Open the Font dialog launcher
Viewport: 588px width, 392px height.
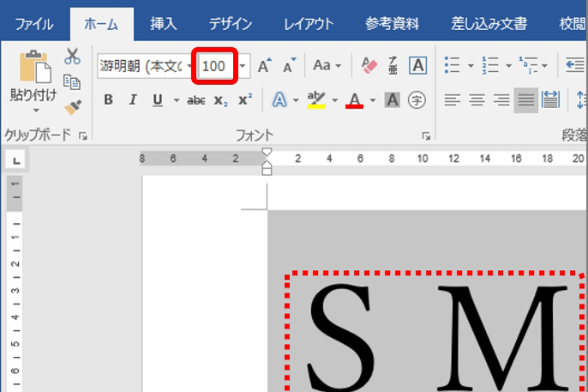click(x=426, y=136)
